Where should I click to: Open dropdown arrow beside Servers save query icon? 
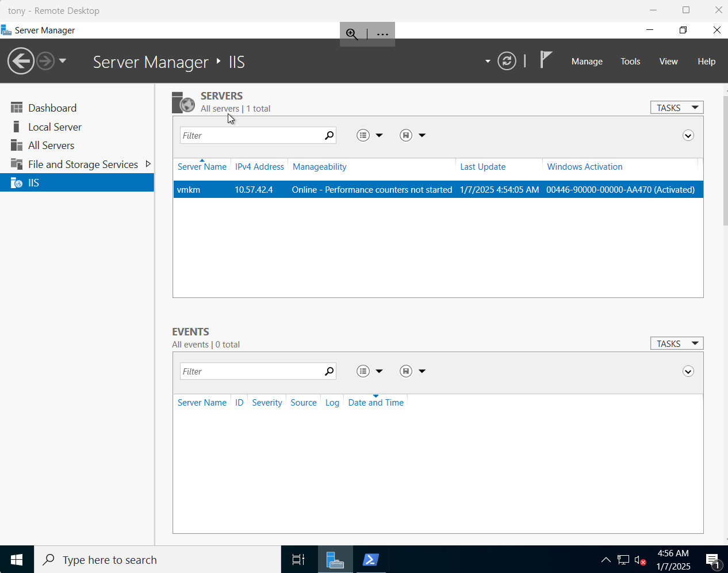coord(422,135)
